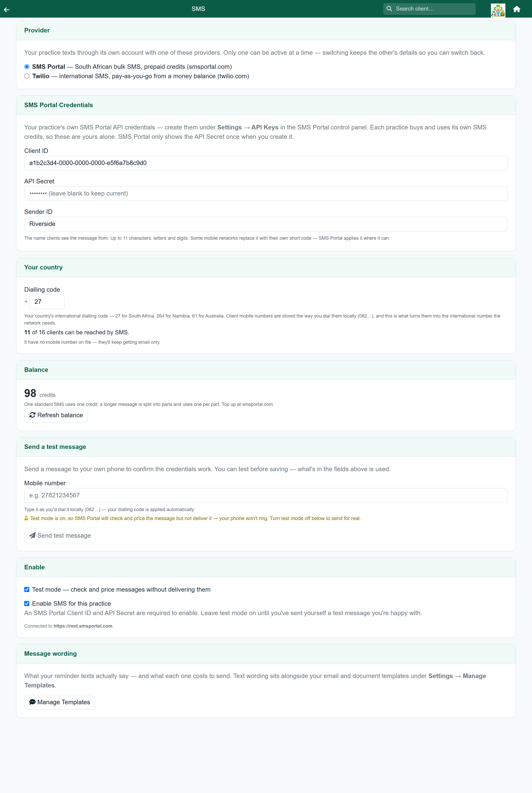
Task: Click the search magnifier icon
Action: (x=389, y=9)
